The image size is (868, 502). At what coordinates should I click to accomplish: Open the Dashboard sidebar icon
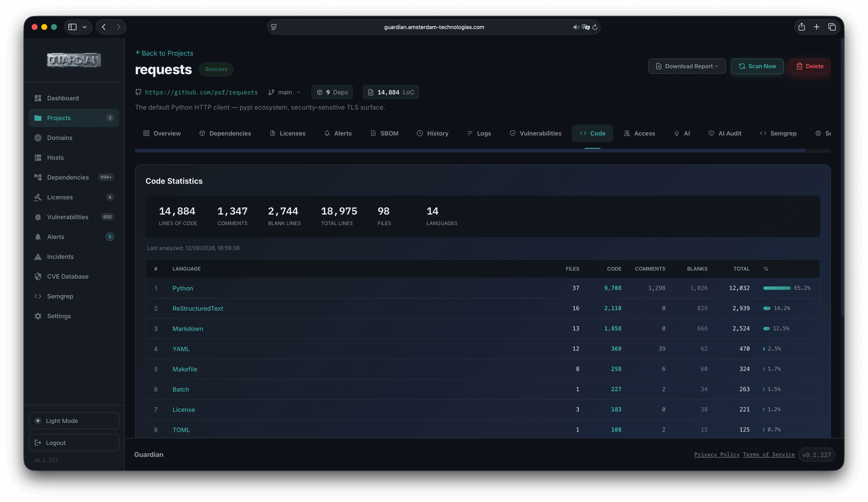(x=38, y=98)
